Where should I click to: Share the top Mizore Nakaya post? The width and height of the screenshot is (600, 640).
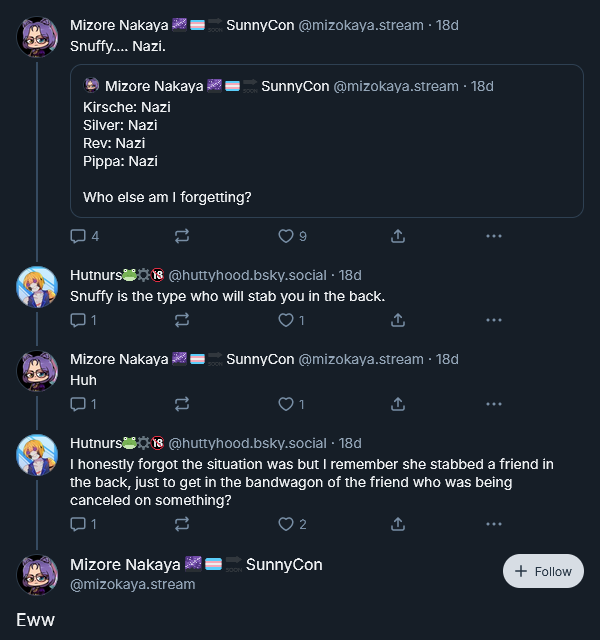tap(398, 236)
